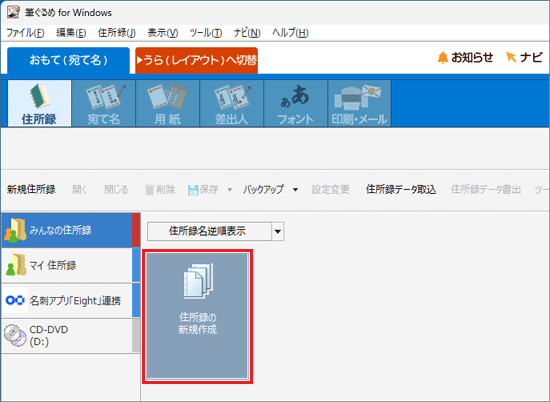Screen dimensions: 550x402
Task: Select the CD-DVD (D:) drive entry
Action: tap(71, 336)
